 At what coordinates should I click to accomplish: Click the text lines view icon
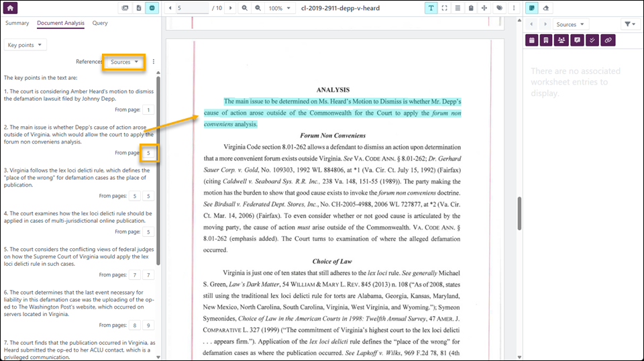tap(458, 8)
